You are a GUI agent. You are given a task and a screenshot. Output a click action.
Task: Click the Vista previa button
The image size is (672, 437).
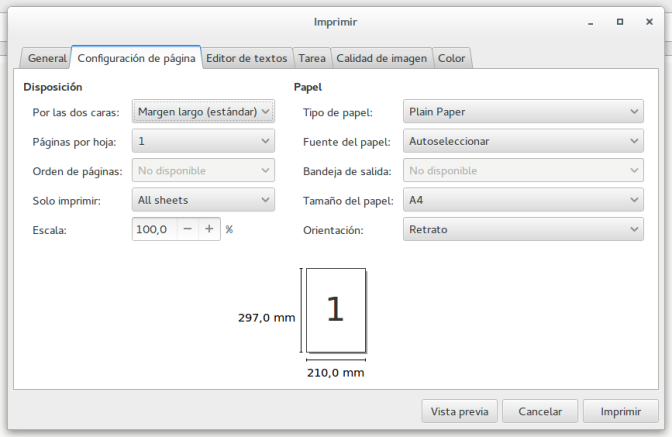[459, 411]
